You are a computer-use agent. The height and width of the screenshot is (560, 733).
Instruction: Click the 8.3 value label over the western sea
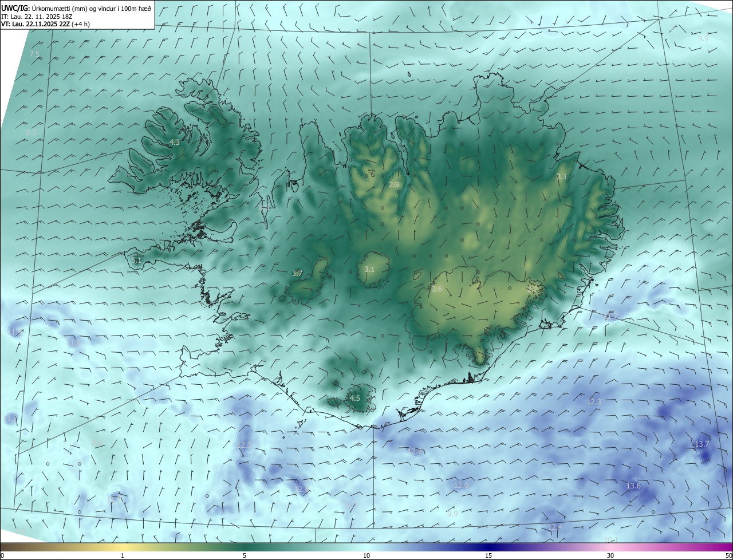tap(31, 132)
